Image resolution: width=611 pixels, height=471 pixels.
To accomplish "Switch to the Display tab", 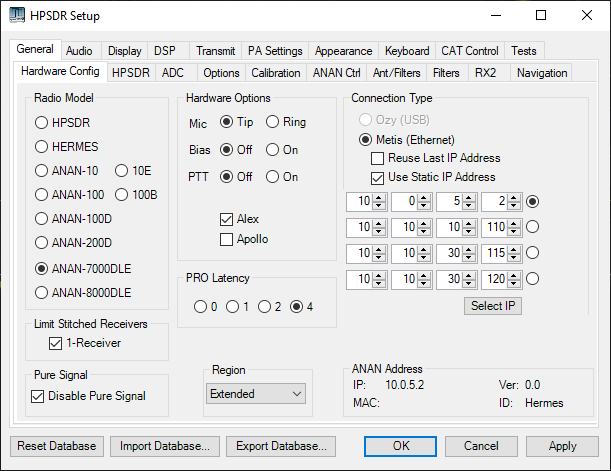I will click(124, 51).
